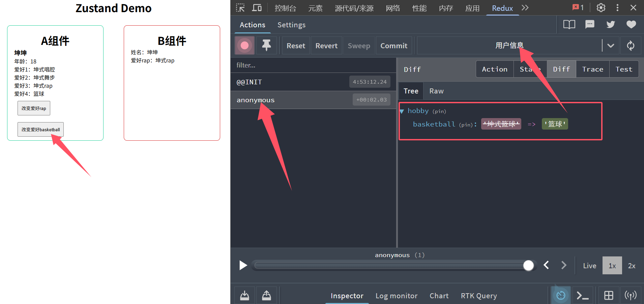Open Redux DevTools documentation book icon
Viewport: 644px width, 304px height.
pyautogui.click(x=569, y=24)
